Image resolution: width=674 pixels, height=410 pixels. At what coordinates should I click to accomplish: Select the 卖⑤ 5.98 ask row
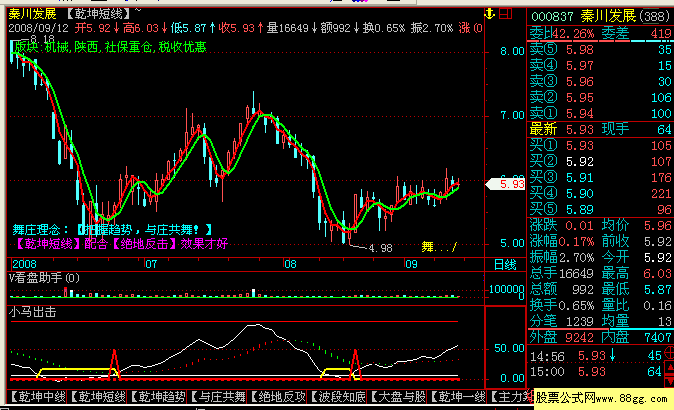tap(600, 49)
